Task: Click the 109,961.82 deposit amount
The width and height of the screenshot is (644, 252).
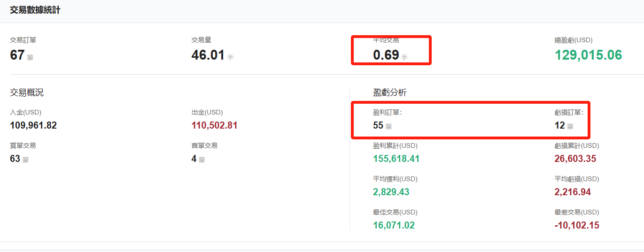Action: click(33, 126)
